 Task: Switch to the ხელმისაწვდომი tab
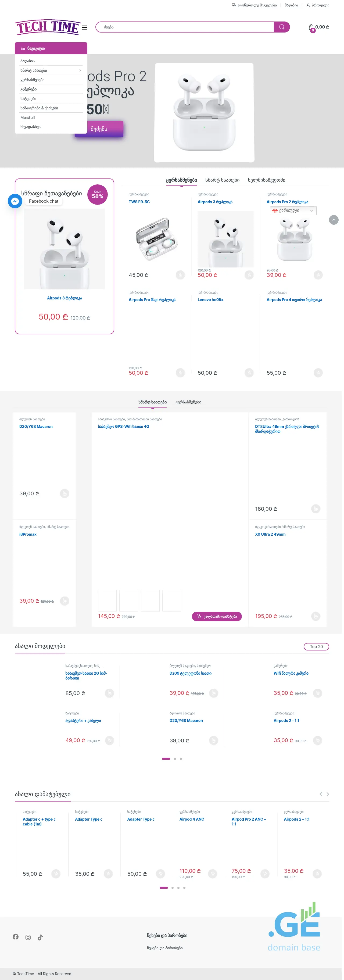click(x=266, y=180)
